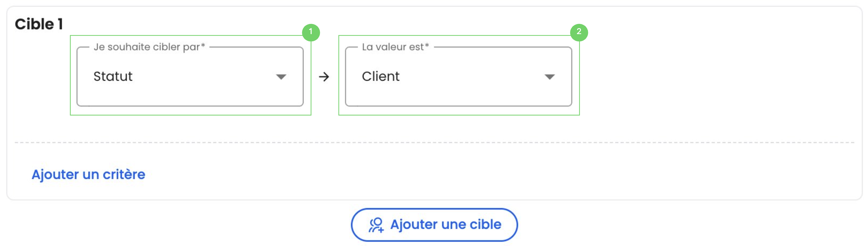Viewport: 868px width, 246px height.
Task: Click the add-user icon in Ajouter une cible
Action: (376, 225)
